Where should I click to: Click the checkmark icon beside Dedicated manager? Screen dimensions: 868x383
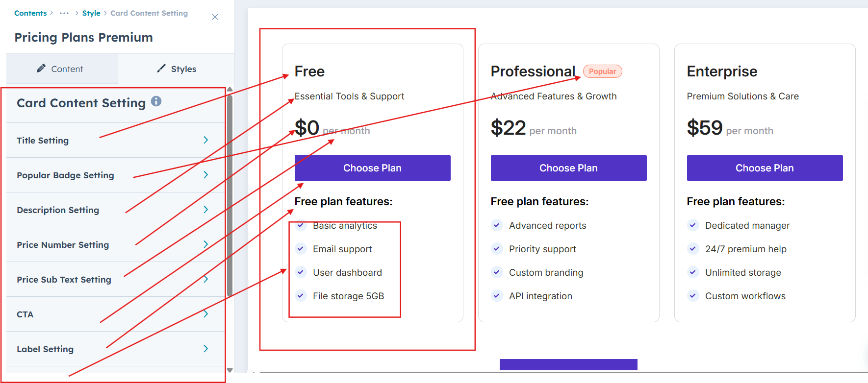click(693, 225)
